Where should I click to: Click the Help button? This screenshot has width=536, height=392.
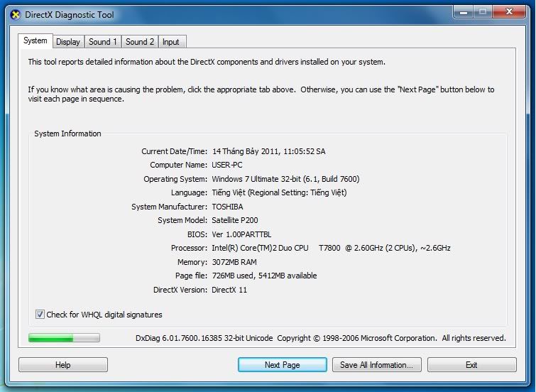(63, 364)
